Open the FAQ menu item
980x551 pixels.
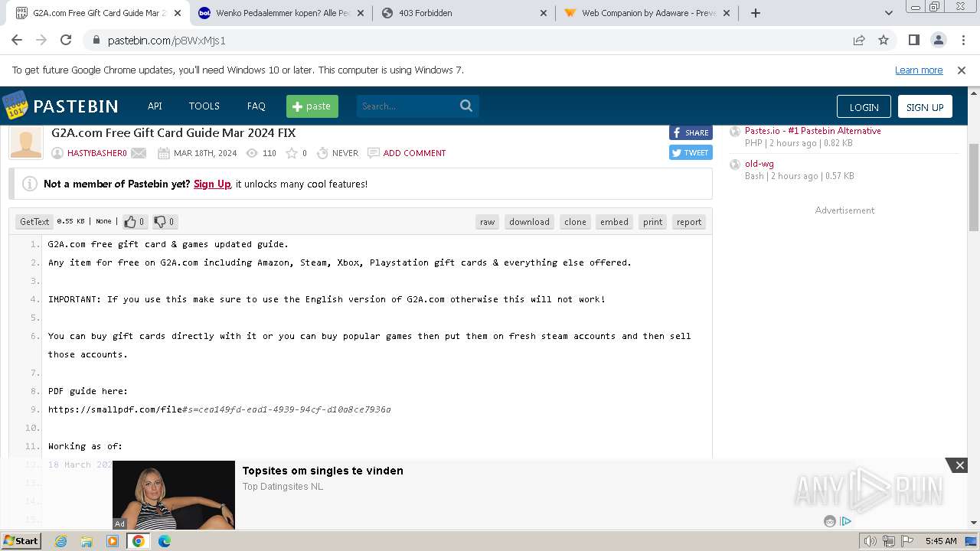point(256,106)
